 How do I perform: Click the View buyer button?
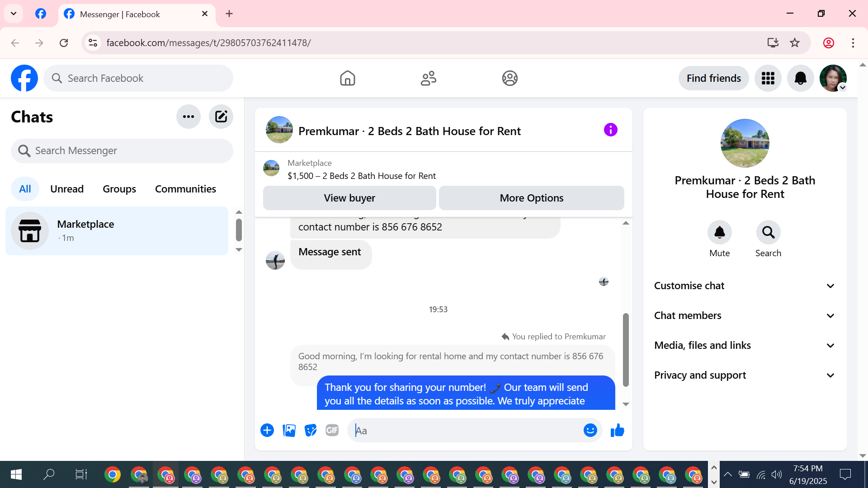349,198
